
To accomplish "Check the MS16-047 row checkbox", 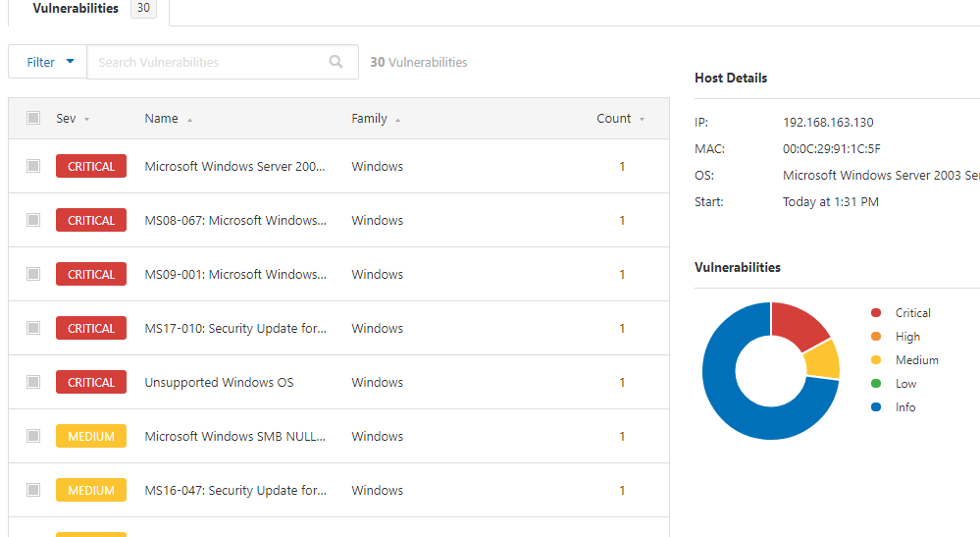I will coord(33,490).
